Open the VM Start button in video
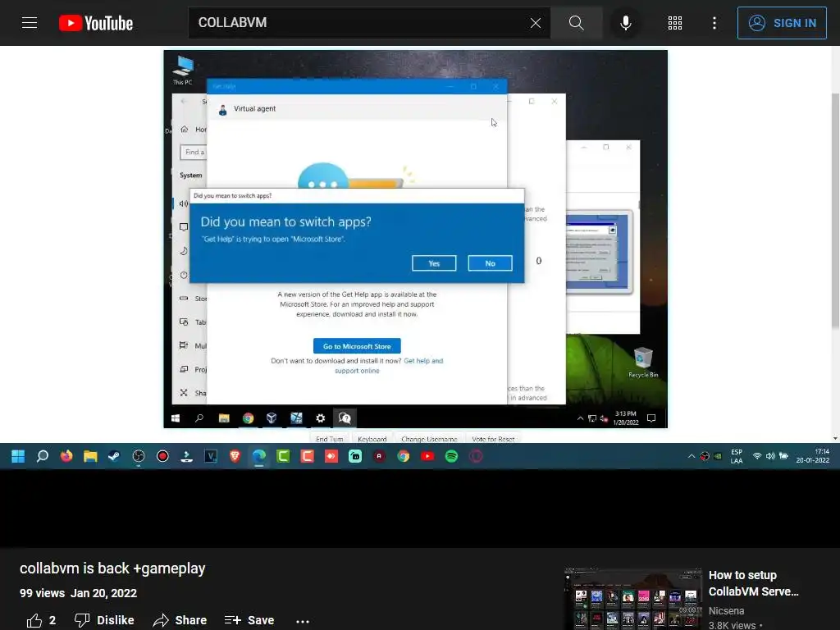 coord(176,418)
